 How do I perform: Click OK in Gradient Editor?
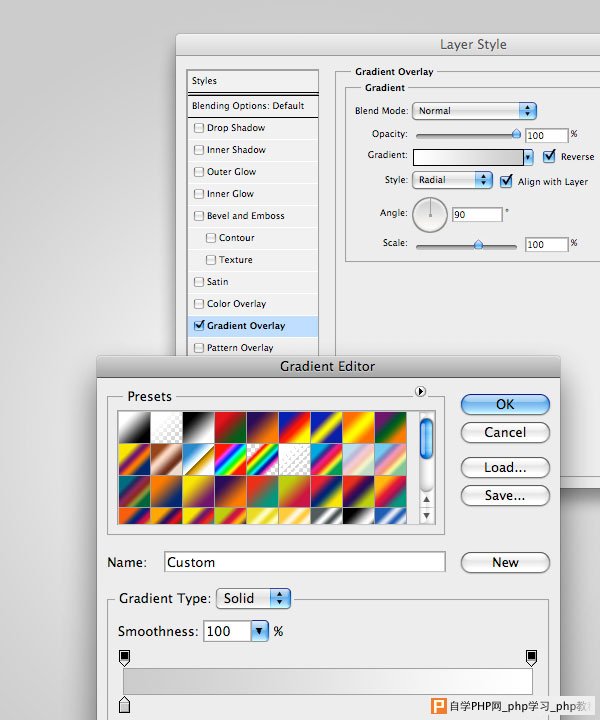505,405
